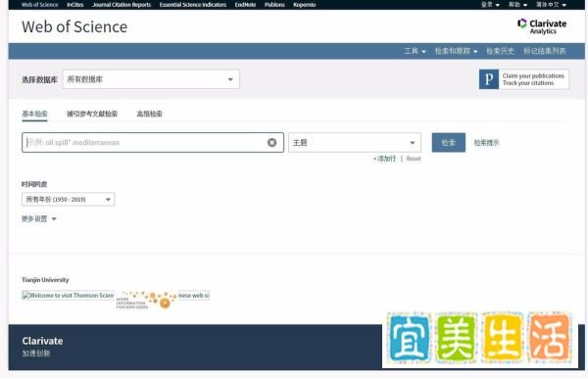Viewport: 588px width, 378px height.
Task: Open the 所有年份 (1950 - 2019) timespan dropdown
Action: [68, 200]
